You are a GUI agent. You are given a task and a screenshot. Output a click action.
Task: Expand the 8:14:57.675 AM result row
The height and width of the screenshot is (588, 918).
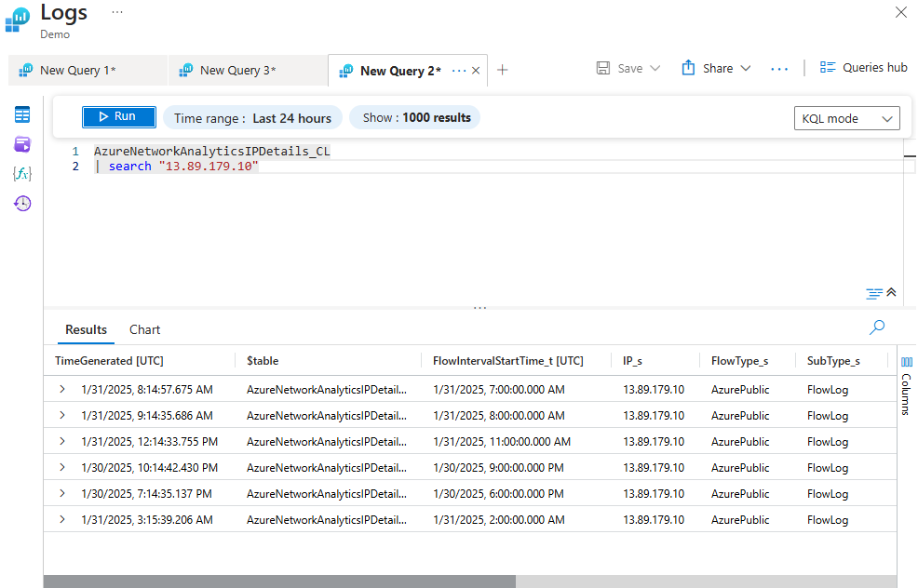(x=62, y=389)
